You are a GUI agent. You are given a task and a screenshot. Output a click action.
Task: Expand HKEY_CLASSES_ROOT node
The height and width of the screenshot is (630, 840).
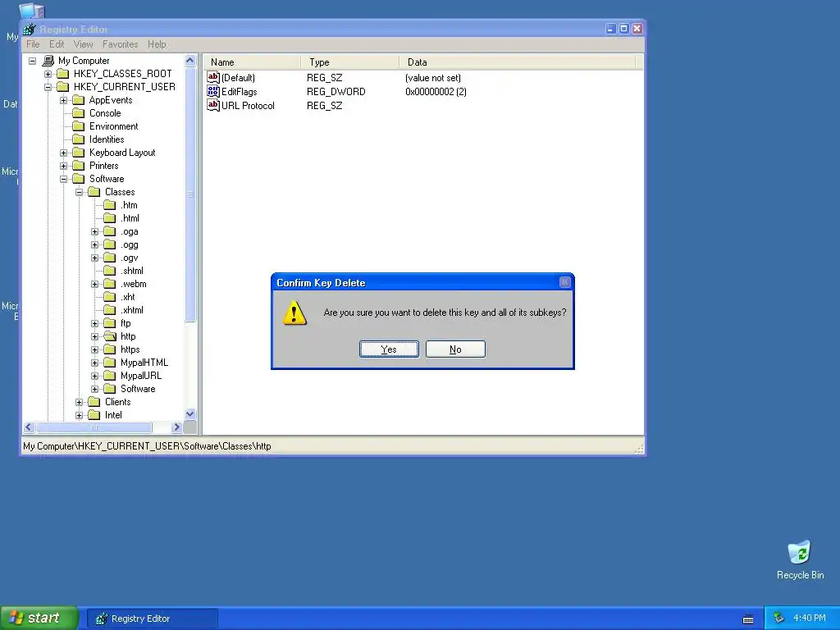48,74
